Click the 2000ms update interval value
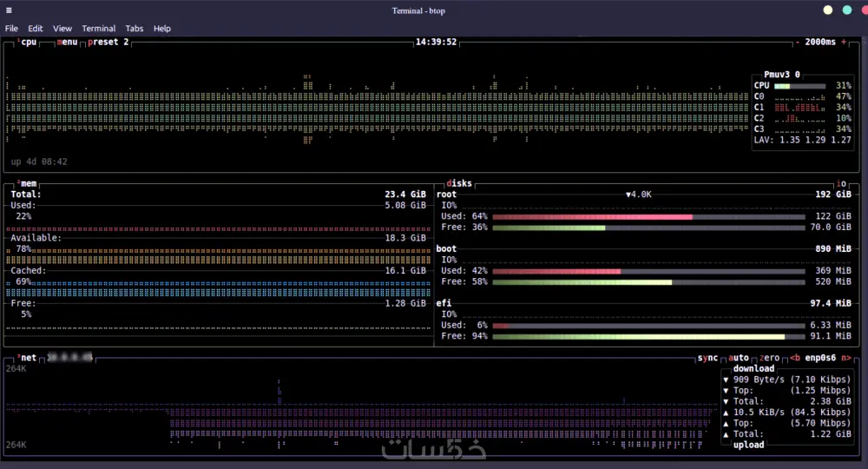The width and height of the screenshot is (868, 469). [820, 42]
